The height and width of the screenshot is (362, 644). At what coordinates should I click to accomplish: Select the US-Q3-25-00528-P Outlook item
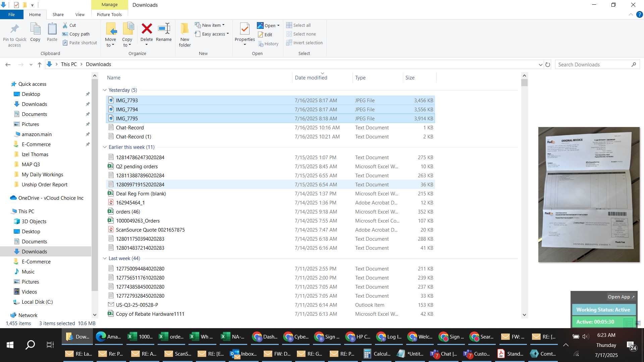270,305
